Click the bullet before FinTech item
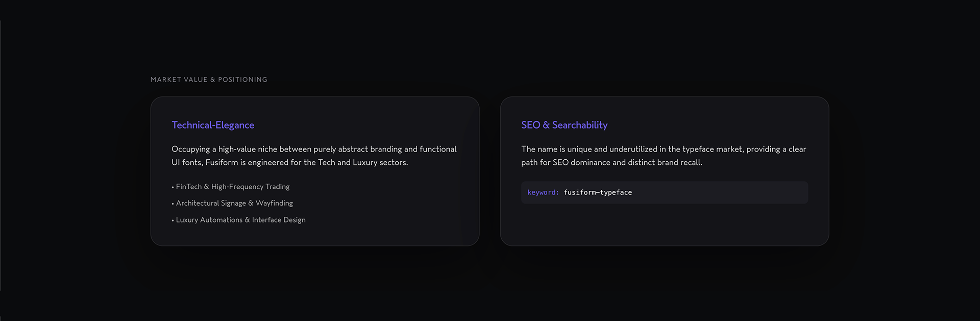The width and height of the screenshot is (980, 321). pos(173,187)
